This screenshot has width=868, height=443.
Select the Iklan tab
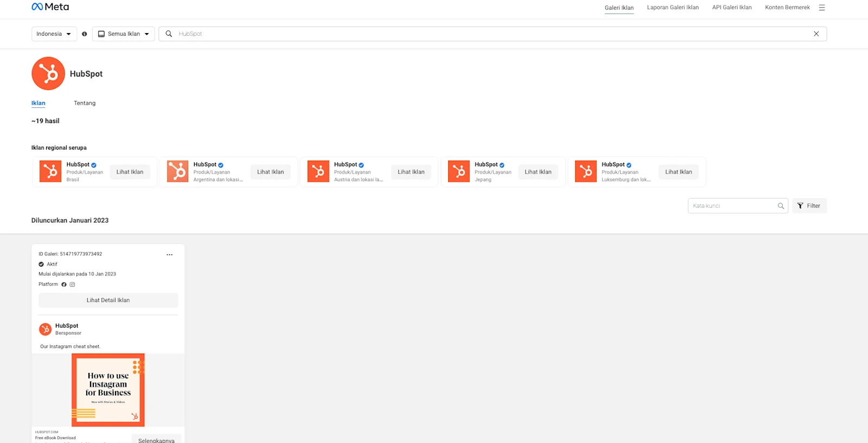39,103
